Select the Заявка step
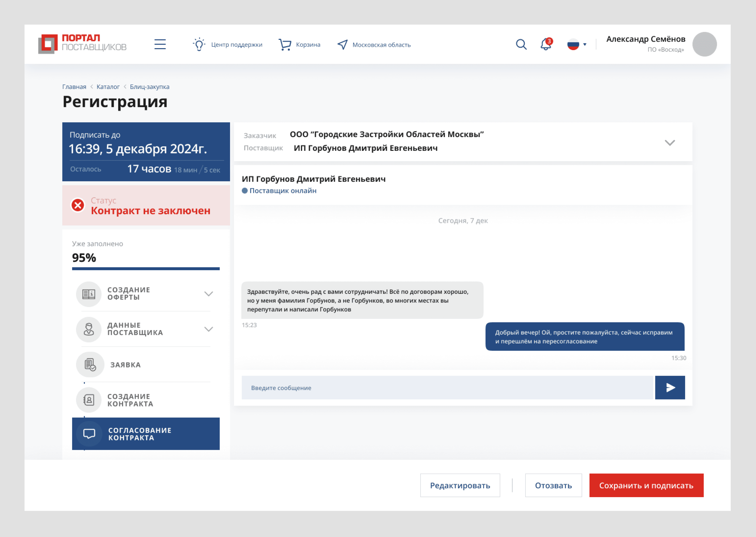756x537 pixels. coord(125,365)
